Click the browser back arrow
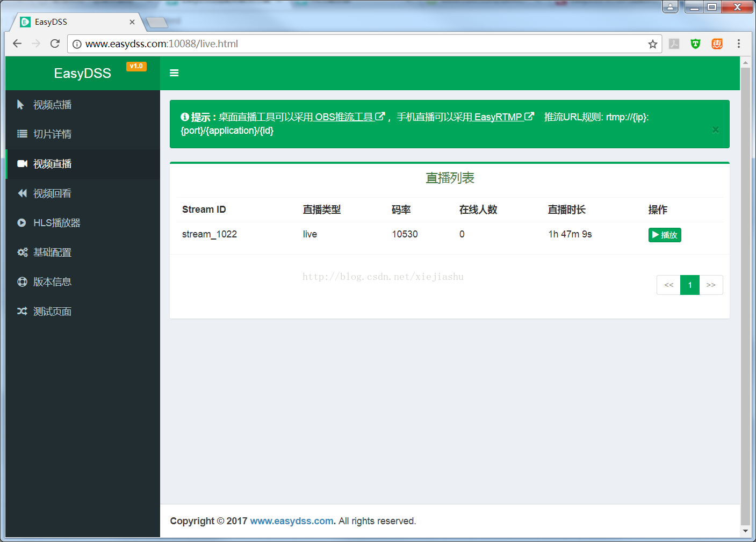This screenshot has height=542, width=756. [x=17, y=44]
